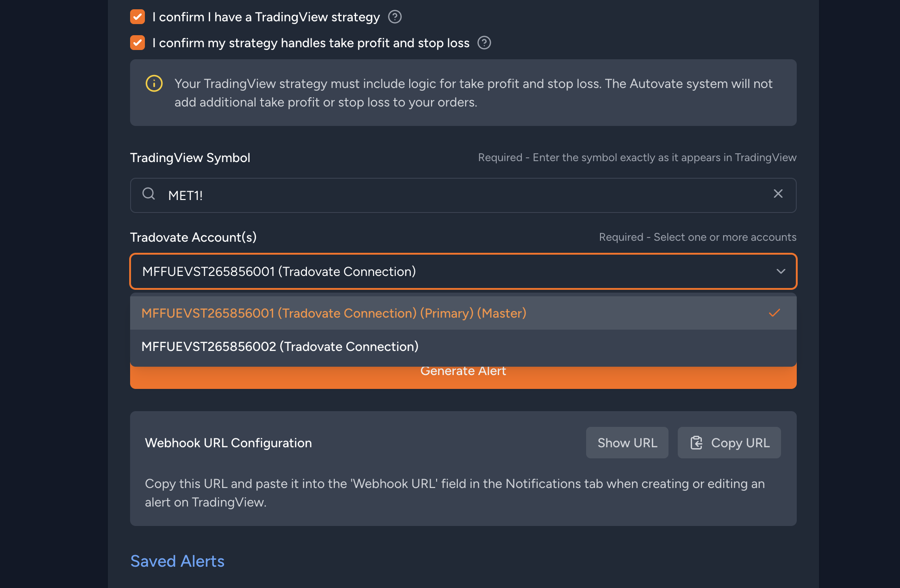This screenshot has height=588, width=900.
Task: Clear the MET1! symbol with the X icon
Action: pos(778,194)
